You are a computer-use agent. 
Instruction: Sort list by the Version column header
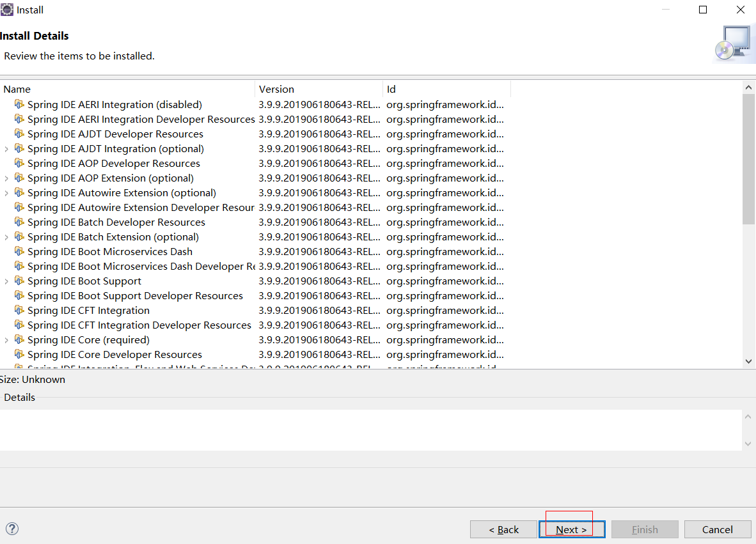319,89
